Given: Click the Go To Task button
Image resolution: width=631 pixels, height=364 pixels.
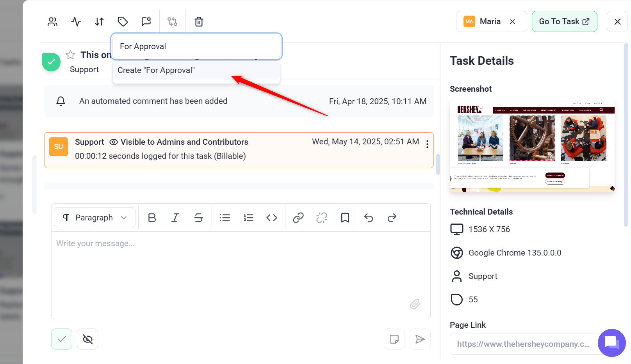Looking at the screenshot, I should pyautogui.click(x=564, y=22).
